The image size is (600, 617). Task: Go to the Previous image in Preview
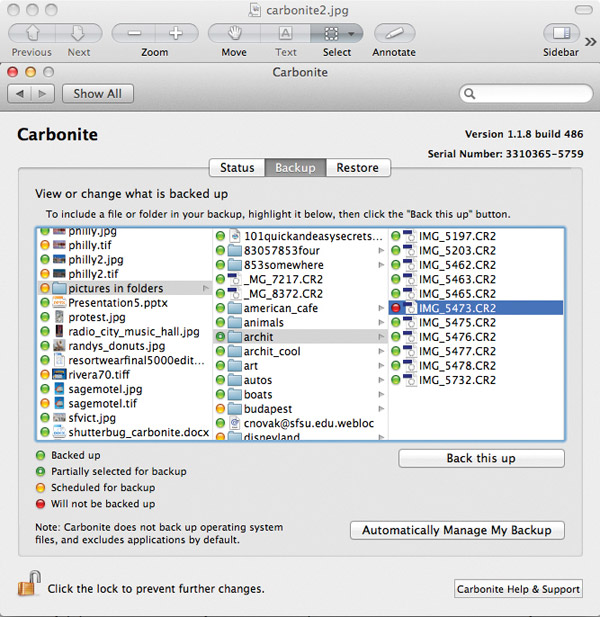[32, 33]
